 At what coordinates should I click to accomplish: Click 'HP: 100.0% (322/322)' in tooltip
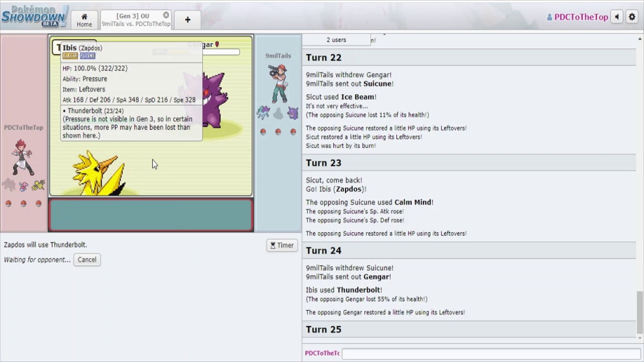(x=95, y=68)
